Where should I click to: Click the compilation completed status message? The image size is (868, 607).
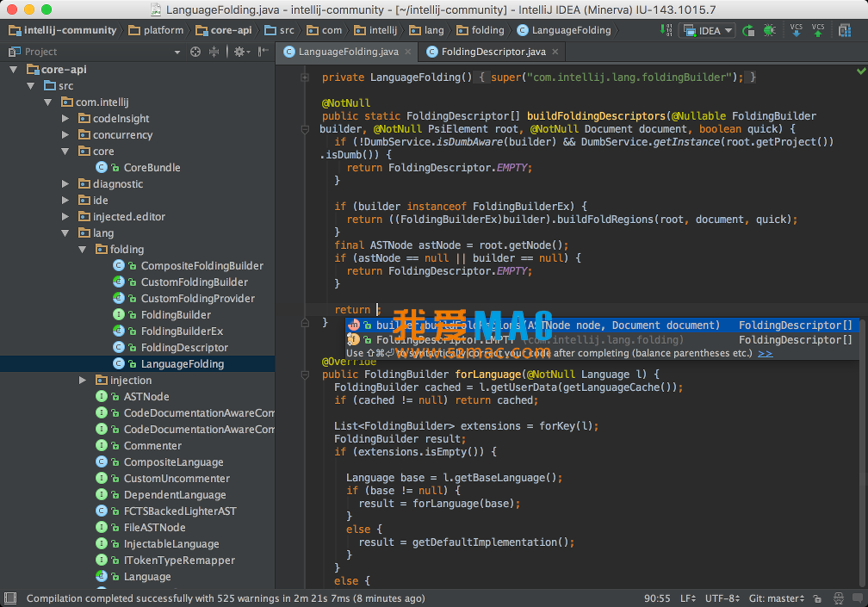click(226, 598)
